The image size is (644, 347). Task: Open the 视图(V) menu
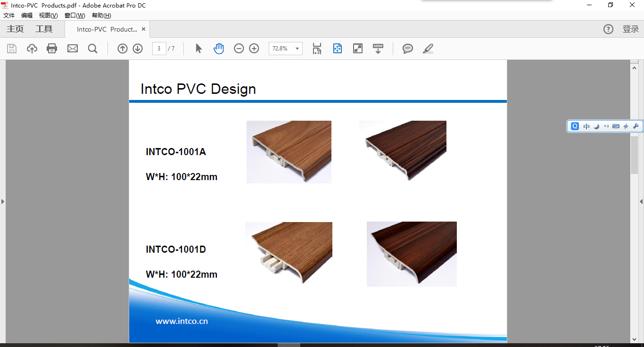pos(48,16)
